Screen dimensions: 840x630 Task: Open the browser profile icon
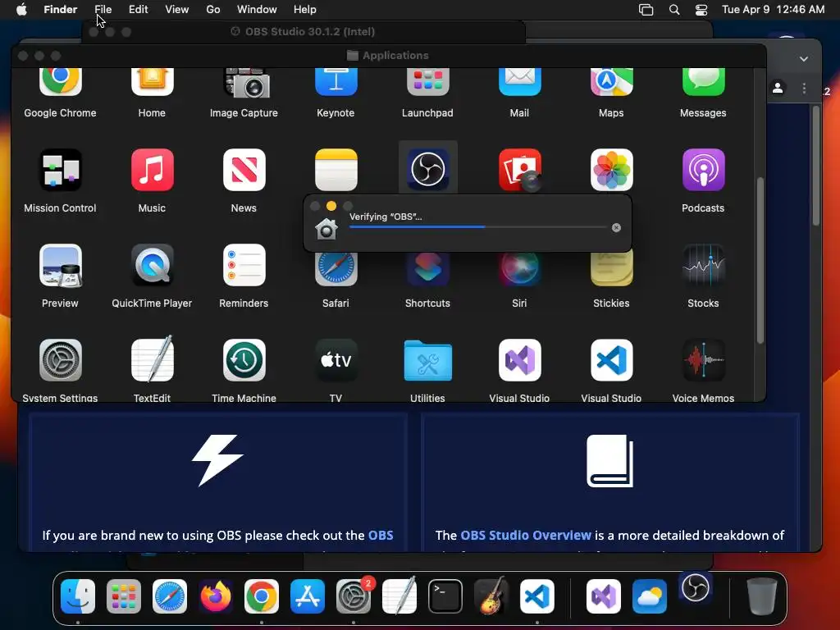(778, 88)
